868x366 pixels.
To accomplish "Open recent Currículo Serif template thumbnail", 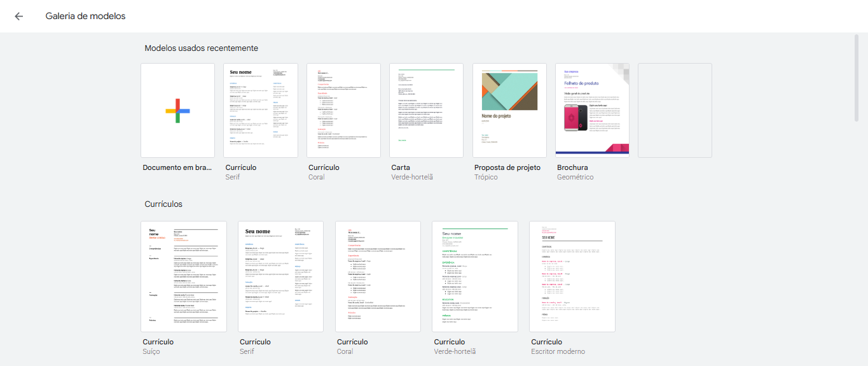I will click(261, 111).
